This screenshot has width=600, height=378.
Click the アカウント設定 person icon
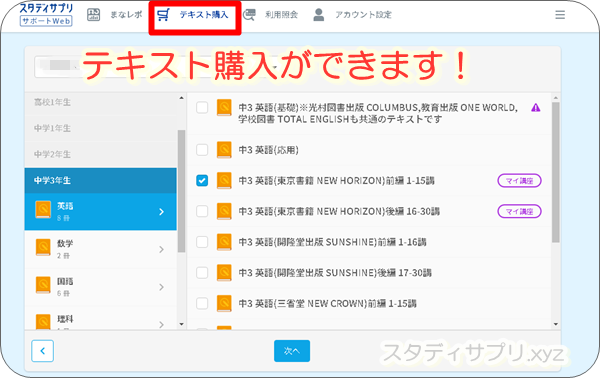pos(319,15)
